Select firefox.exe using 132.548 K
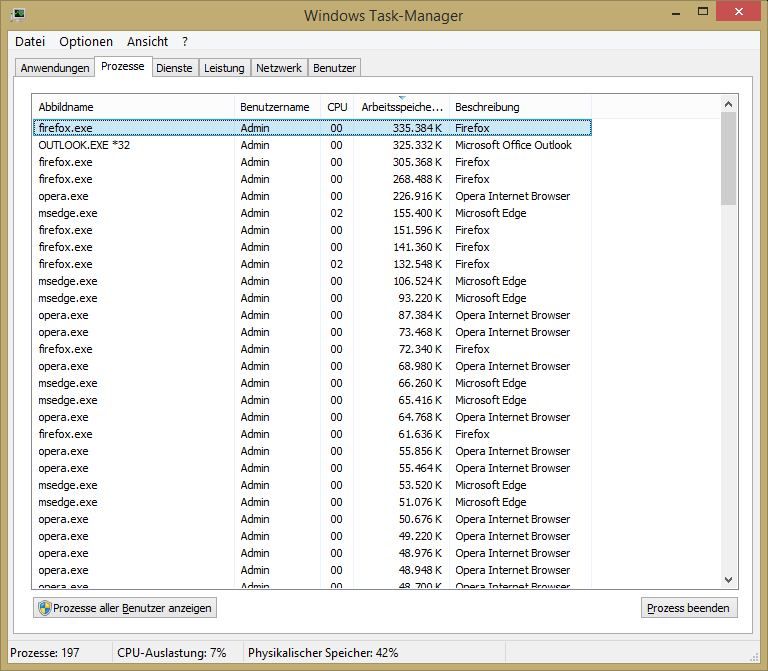Screen dimensions: 768x671 (312, 264)
